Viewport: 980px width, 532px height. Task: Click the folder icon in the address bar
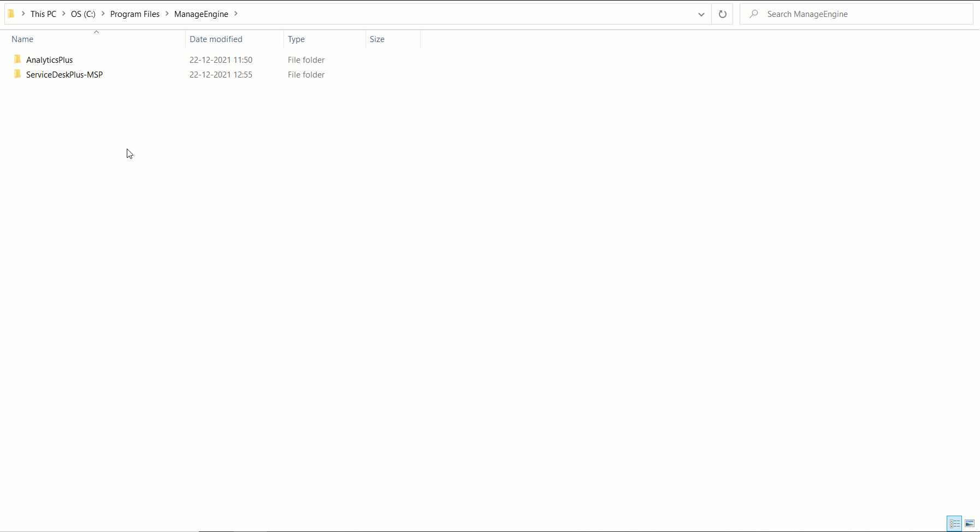(11, 14)
